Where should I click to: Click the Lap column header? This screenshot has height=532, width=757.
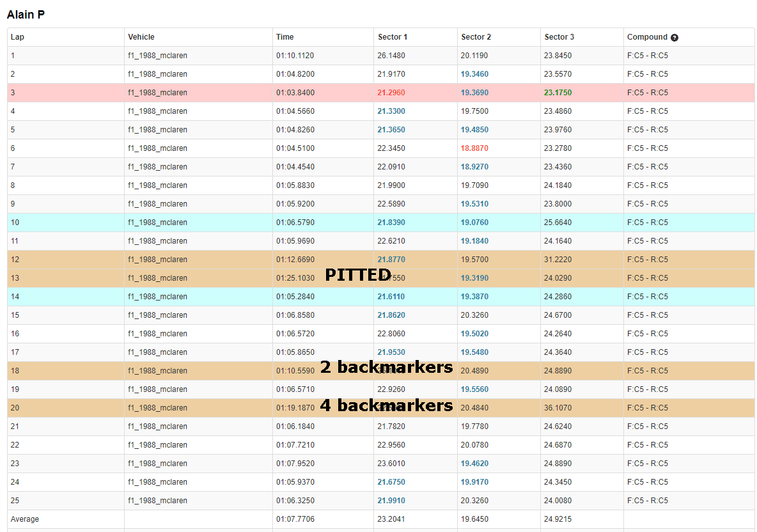point(17,37)
